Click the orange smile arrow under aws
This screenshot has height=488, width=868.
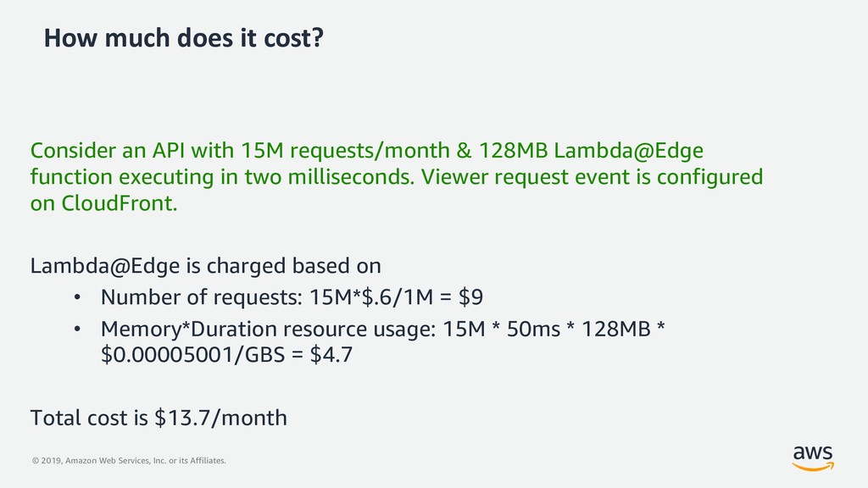coord(813,467)
